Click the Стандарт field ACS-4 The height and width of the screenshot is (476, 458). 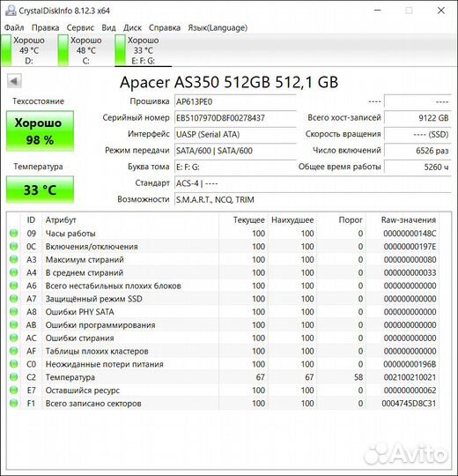coord(313,183)
